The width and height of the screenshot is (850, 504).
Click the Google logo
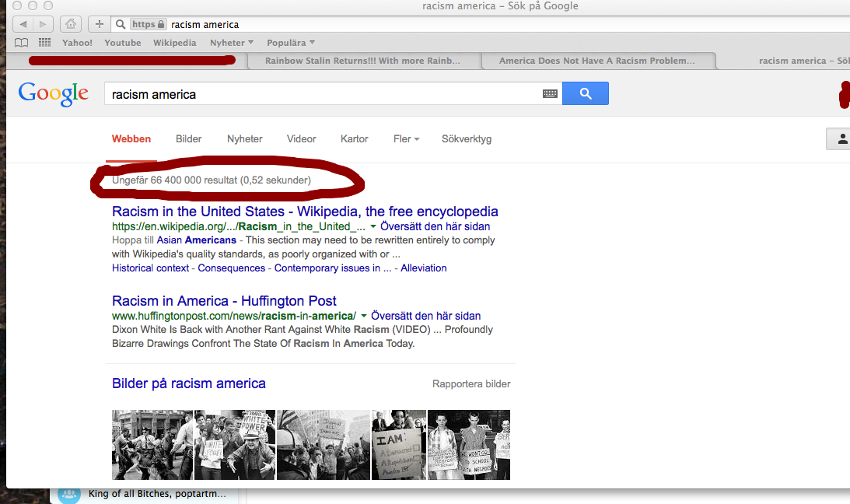pyautogui.click(x=53, y=93)
